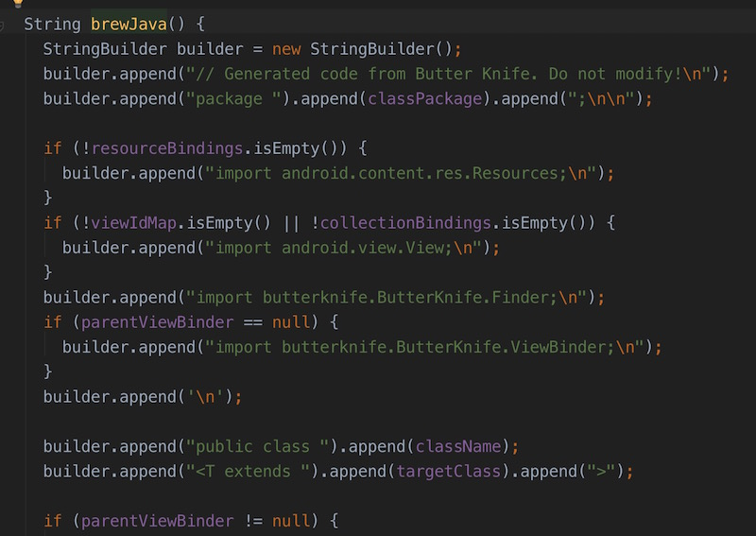Click closing brace after the ViewBinder import line
The height and width of the screenshot is (536, 756).
pos(48,372)
